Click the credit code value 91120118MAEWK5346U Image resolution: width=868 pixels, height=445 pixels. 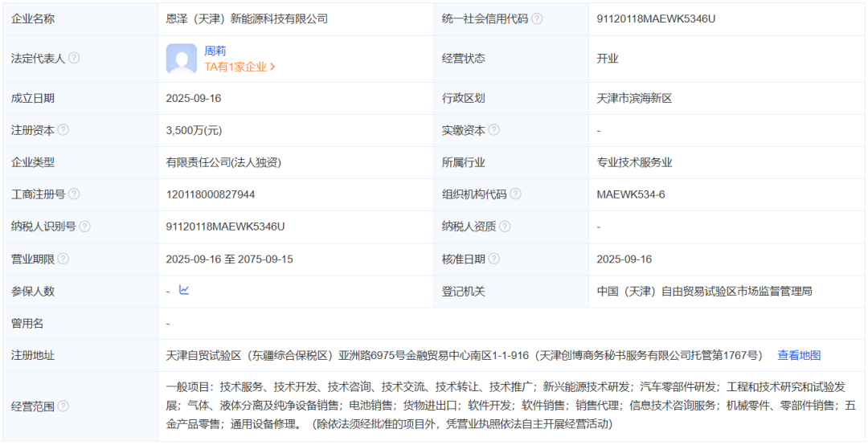[x=656, y=18]
